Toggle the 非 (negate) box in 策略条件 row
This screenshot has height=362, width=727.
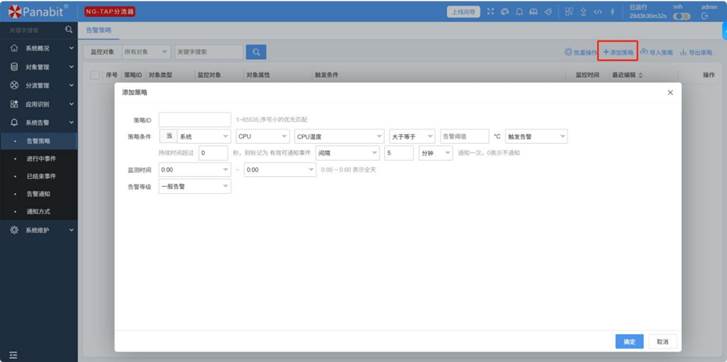(168, 136)
